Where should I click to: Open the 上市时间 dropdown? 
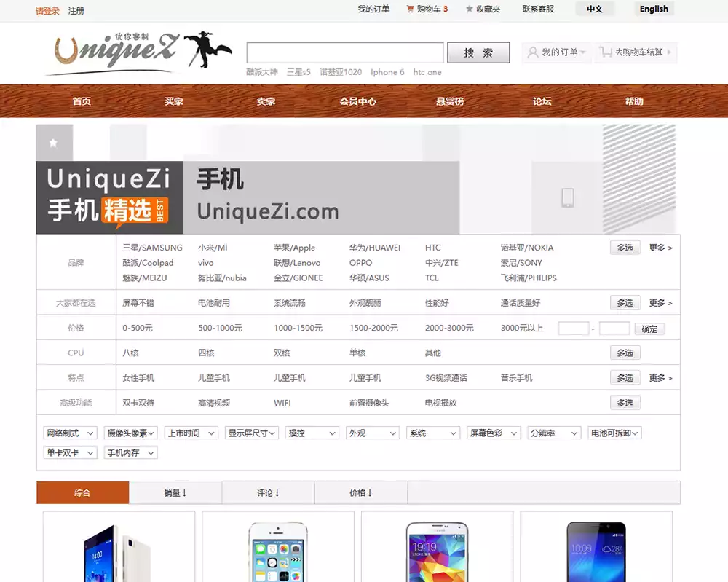191,433
